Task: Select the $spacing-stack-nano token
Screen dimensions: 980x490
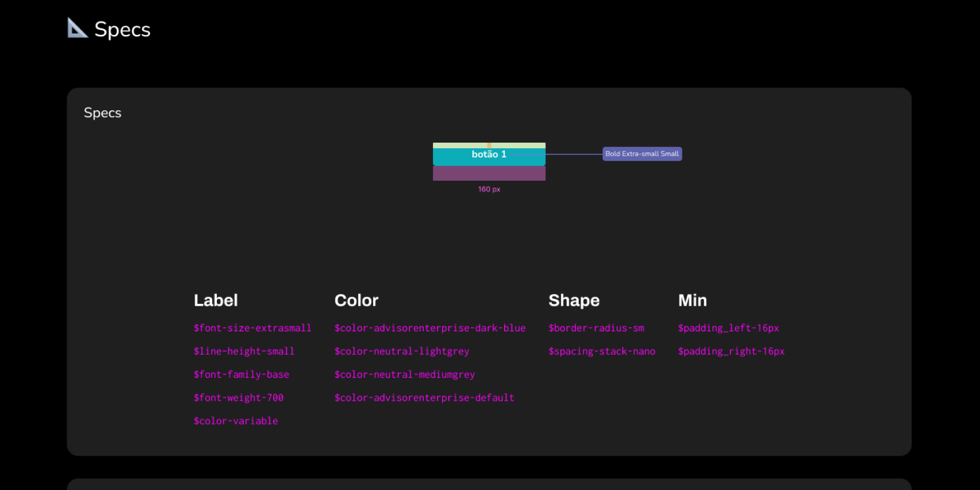Action: point(602,352)
